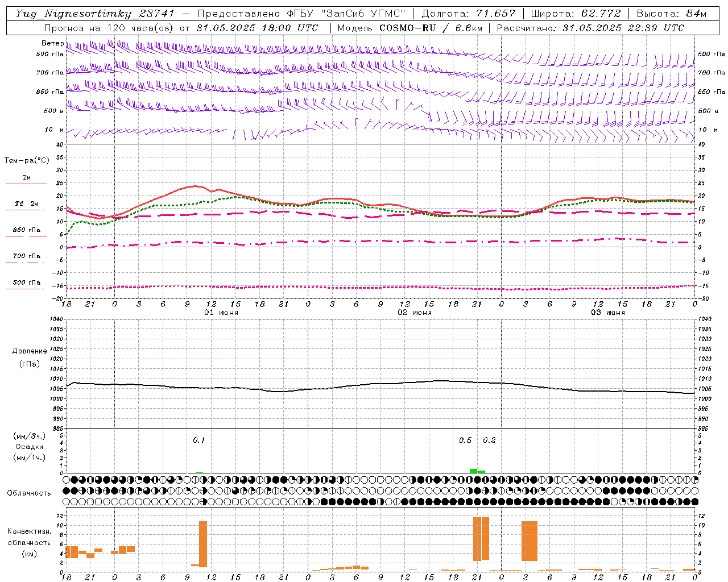Click the wide orange convective bar on 03 июня
Viewport: 728px width, 582px height.
pyautogui.click(x=530, y=541)
